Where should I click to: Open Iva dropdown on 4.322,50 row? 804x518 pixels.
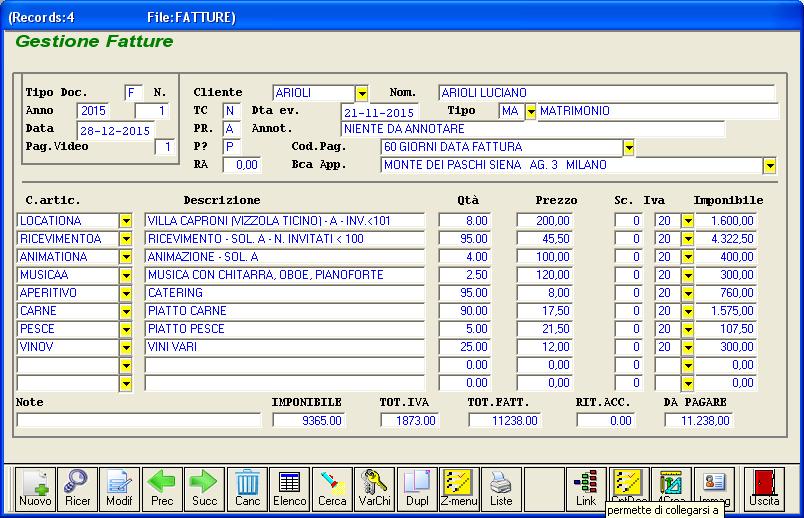(x=688, y=239)
